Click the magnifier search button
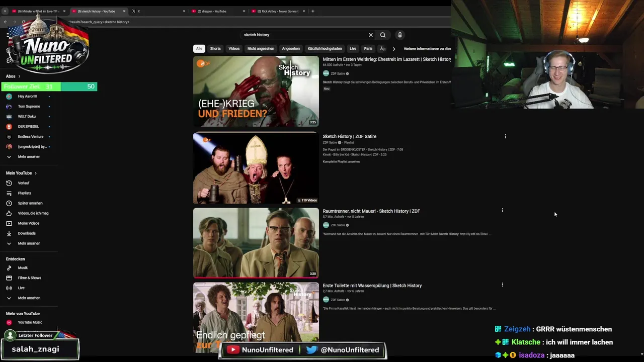 coord(383,35)
